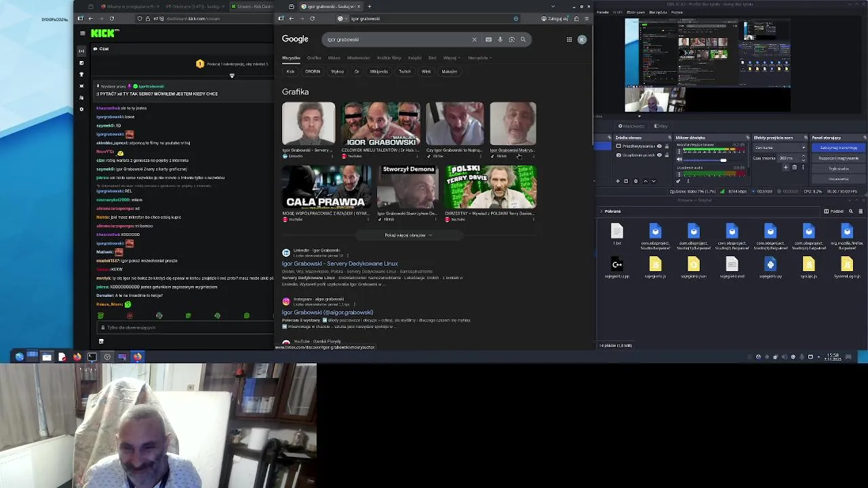The height and width of the screenshot is (488, 868).
Task: Open Google on-screen keyboard icon
Action: pyautogui.click(x=488, y=39)
